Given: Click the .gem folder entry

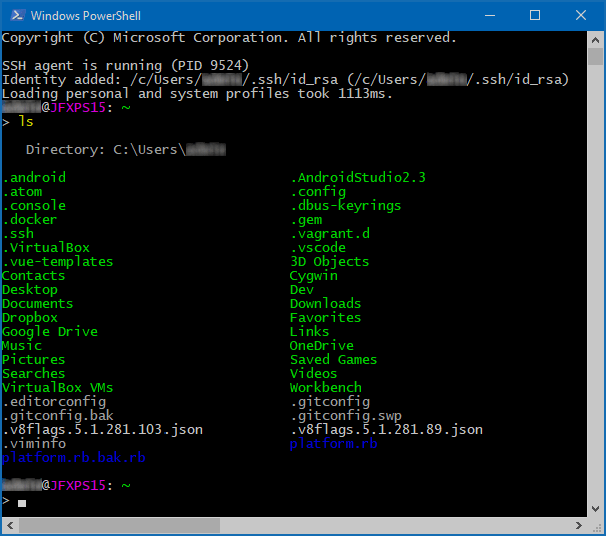Looking at the screenshot, I should [x=306, y=220].
